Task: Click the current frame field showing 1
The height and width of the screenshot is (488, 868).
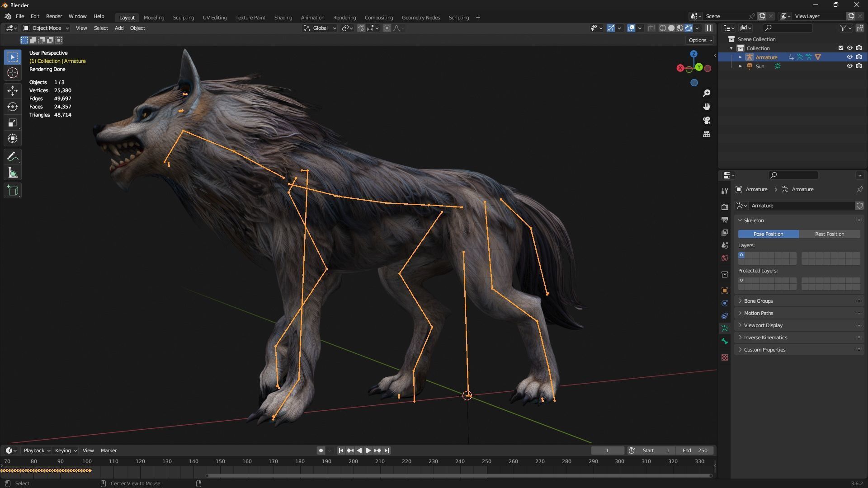Action: [607, 450]
